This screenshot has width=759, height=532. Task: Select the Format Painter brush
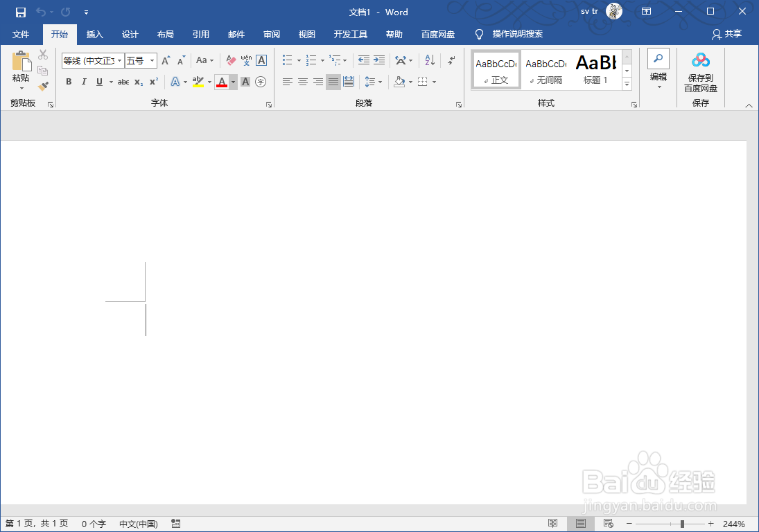coord(43,86)
